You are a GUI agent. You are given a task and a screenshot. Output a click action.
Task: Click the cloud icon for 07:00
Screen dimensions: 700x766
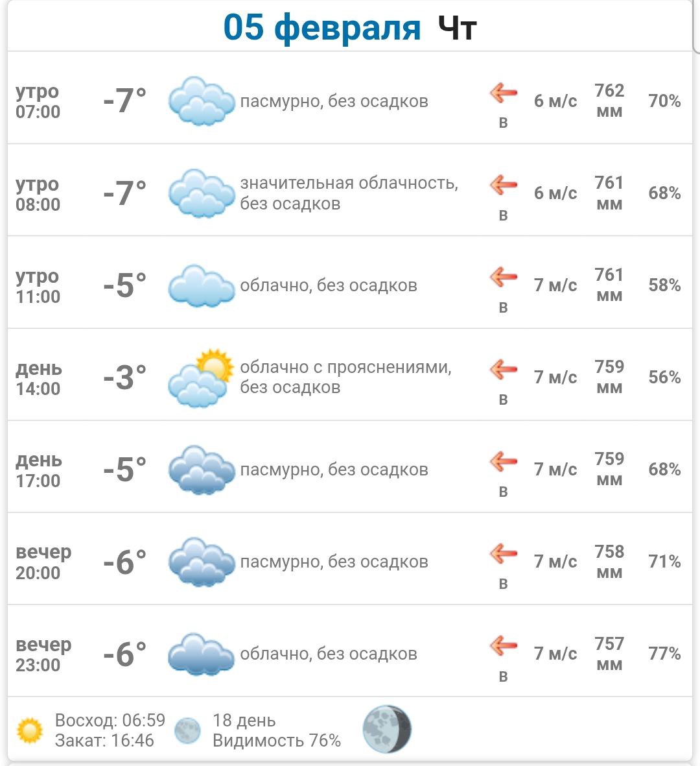point(201,101)
